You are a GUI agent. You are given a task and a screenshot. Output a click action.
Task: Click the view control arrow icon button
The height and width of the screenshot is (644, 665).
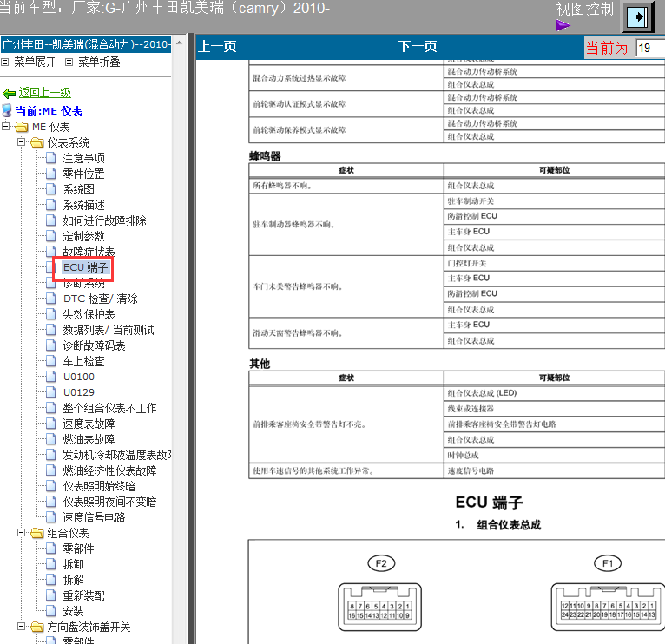pyautogui.click(x=639, y=16)
